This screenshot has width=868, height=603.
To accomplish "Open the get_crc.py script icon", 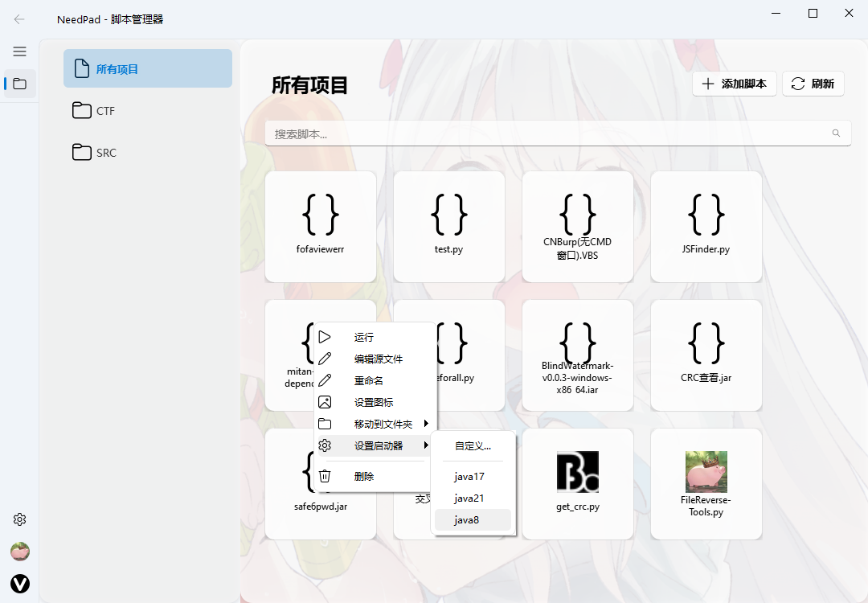I will 578,472.
